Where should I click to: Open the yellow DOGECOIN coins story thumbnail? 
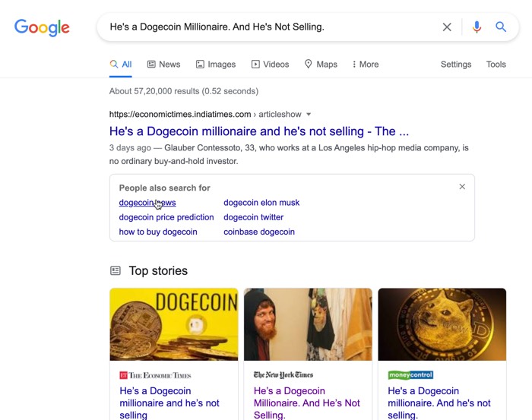coord(174,324)
